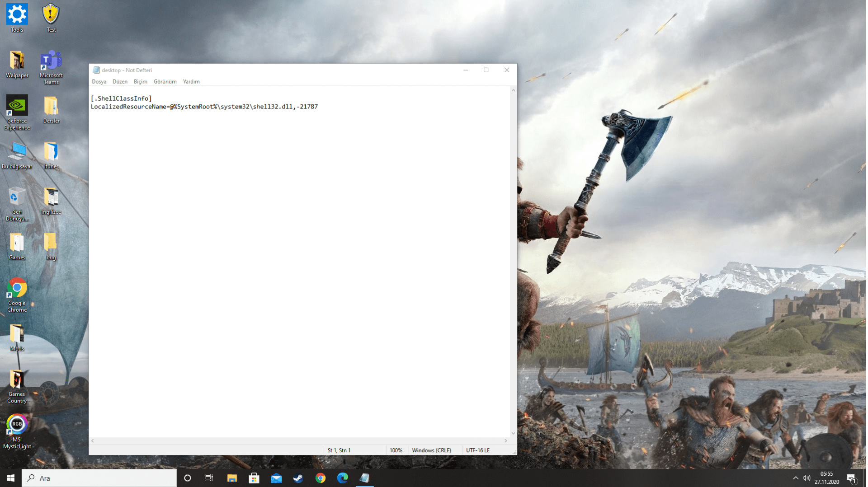The width and height of the screenshot is (868, 487).
Task: Click the horizontal scrollbar right arrow
Action: (x=506, y=440)
